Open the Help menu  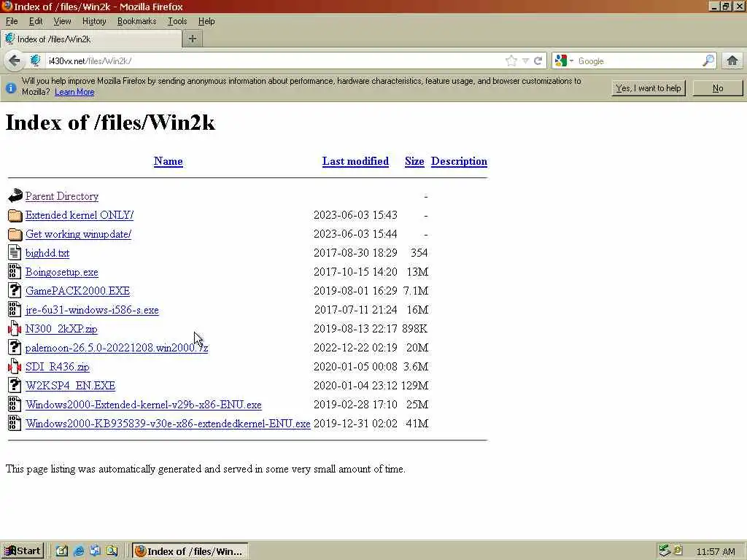[x=206, y=21]
